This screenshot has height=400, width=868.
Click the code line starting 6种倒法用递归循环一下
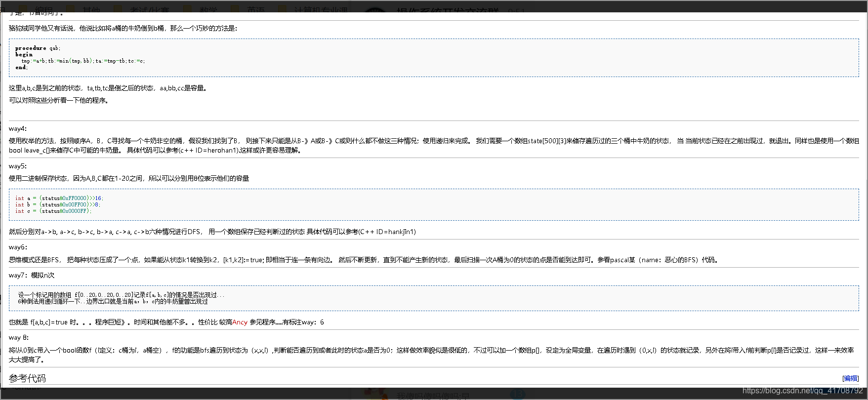coord(113,301)
